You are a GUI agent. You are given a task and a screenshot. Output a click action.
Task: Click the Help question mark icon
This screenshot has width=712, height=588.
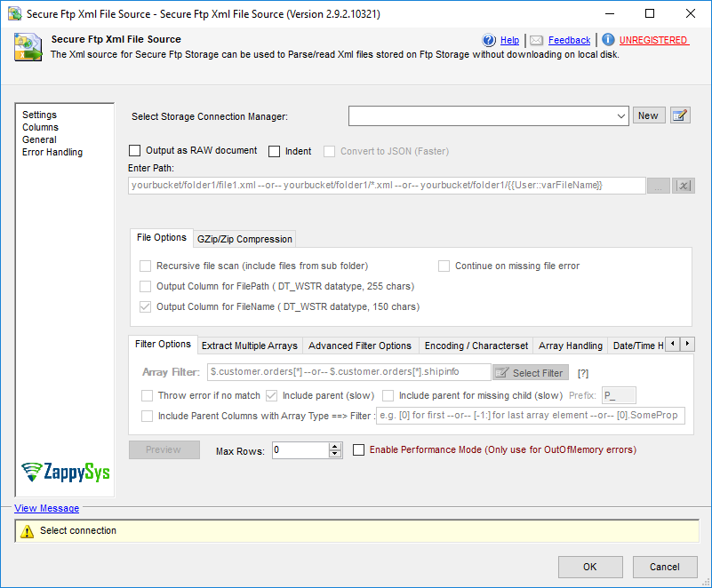point(489,40)
